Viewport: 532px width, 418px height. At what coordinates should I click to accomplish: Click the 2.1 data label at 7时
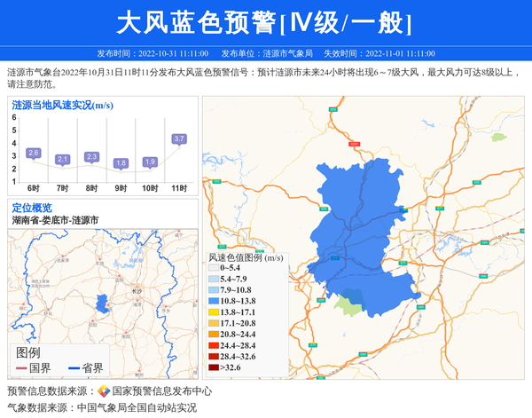(62, 159)
